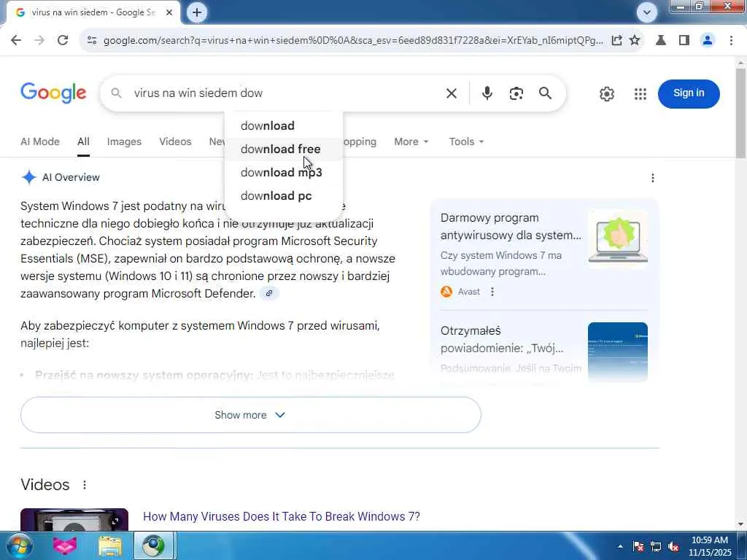The width and height of the screenshot is (747, 560).
Task: Open the pink cat taskbar app
Action: (x=64, y=545)
